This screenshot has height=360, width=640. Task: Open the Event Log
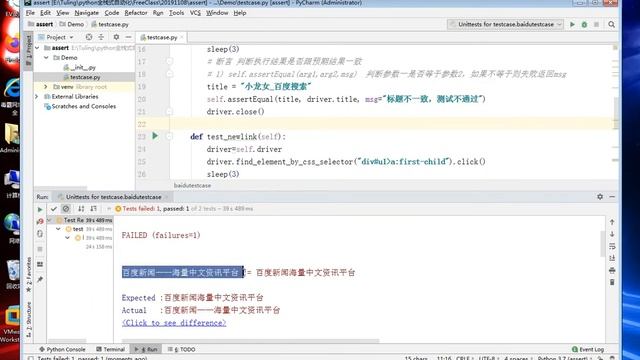(588, 349)
